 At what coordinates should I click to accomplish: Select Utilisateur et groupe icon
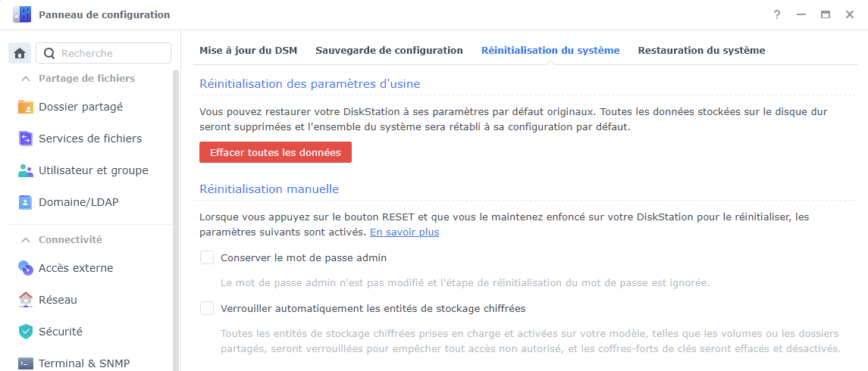click(x=26, y=170)
